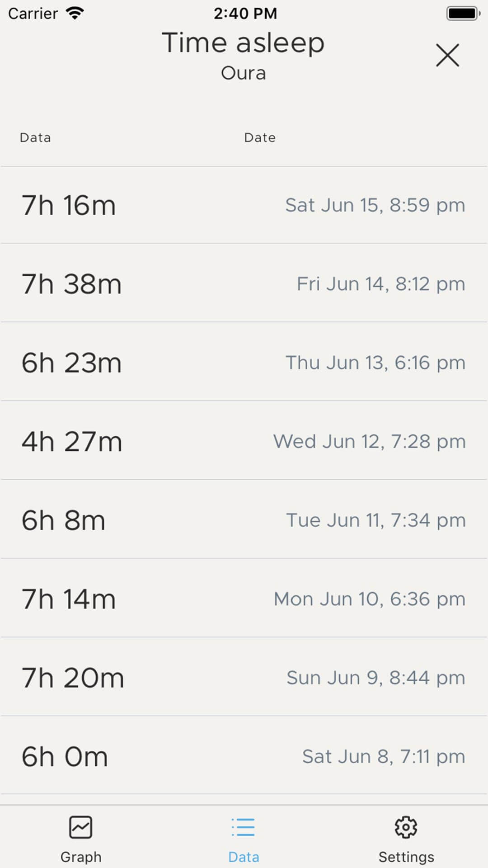Tap the Oura source subtitle
488x868 pixels.
pos(243,73)
